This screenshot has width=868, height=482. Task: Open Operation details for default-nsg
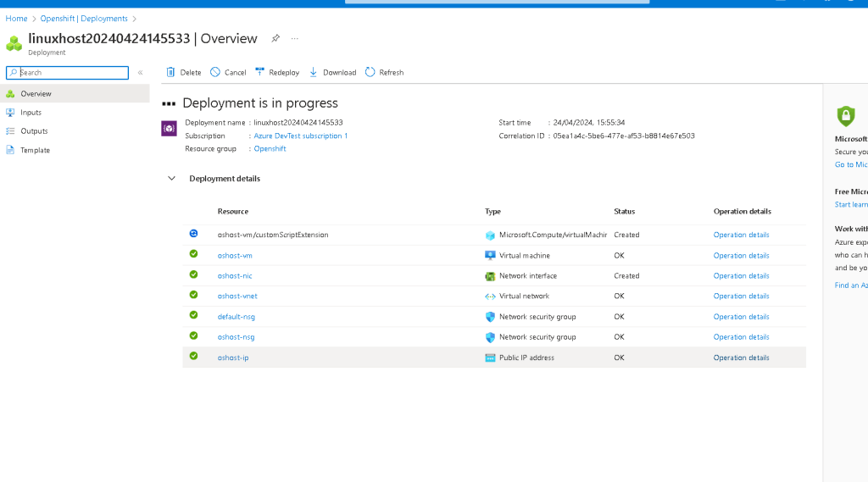741,317
